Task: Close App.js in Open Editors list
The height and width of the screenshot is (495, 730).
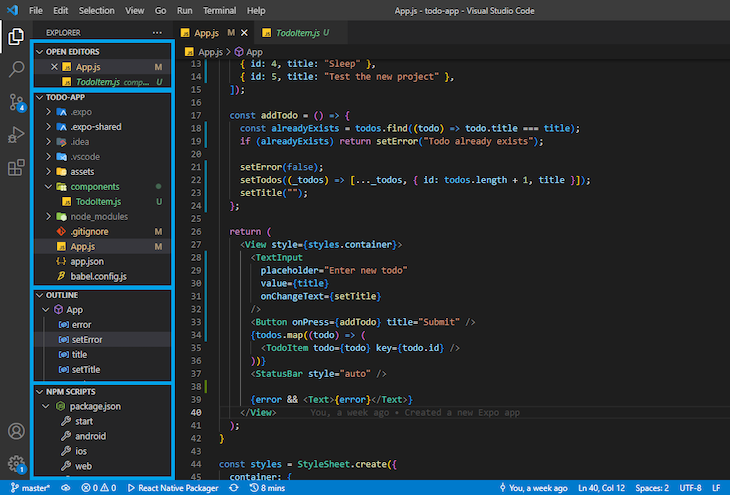Action: tap(54, 67)
